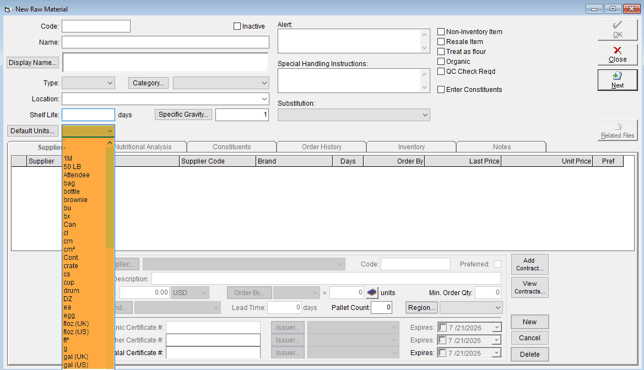Click in the Code input field
This screenshot has width=644, height=370.
click(x=96, y=26)
